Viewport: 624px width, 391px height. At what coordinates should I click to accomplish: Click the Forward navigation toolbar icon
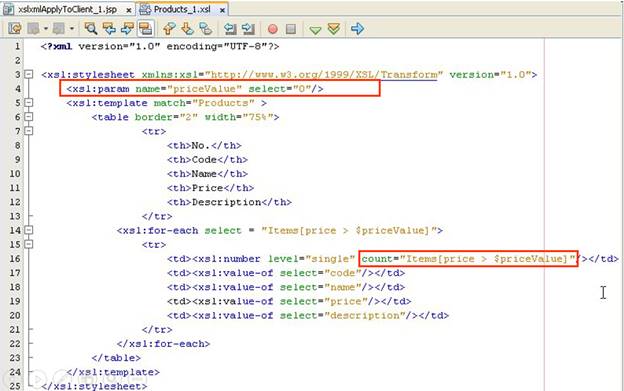pyautogui.click(x=59, y=28)
